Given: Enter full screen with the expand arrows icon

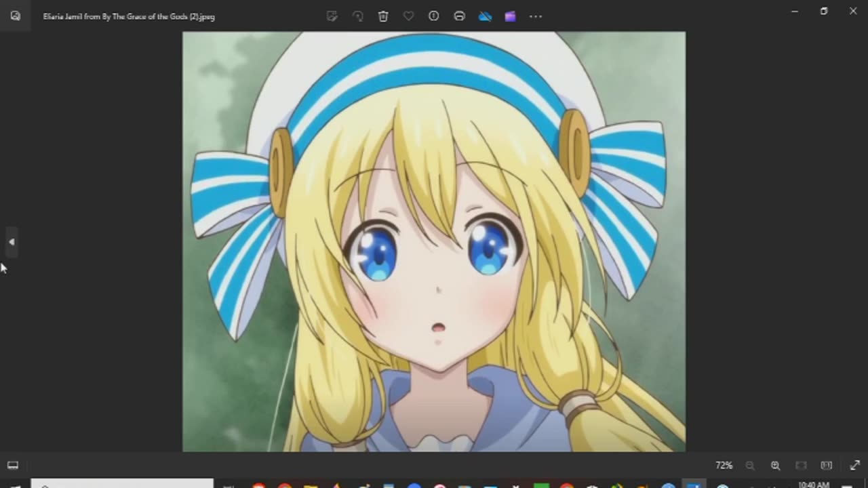Looking at the screenshot, I should click(x=854, y=466).
